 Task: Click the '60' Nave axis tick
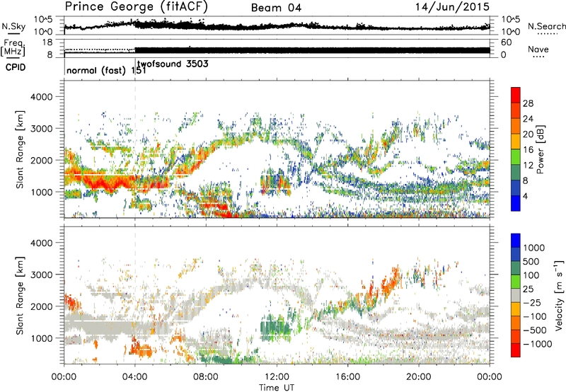click(x=507, y=42)
